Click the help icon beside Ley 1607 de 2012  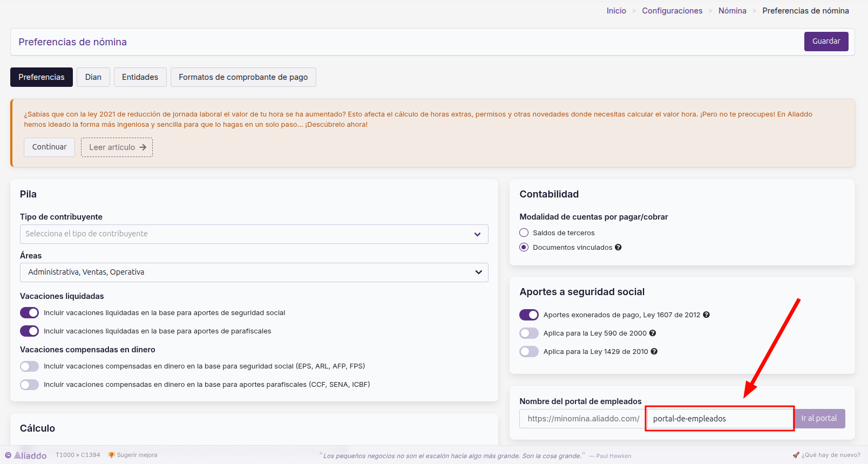706,315
